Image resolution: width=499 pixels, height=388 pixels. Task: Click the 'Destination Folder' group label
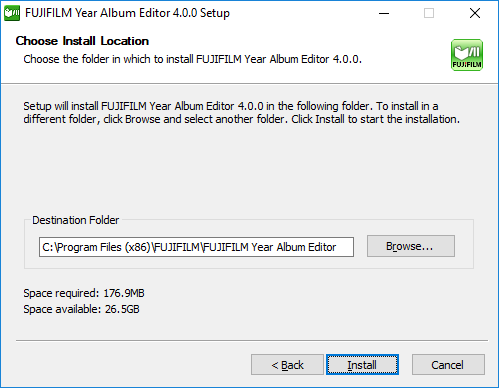tap(75, 220)
